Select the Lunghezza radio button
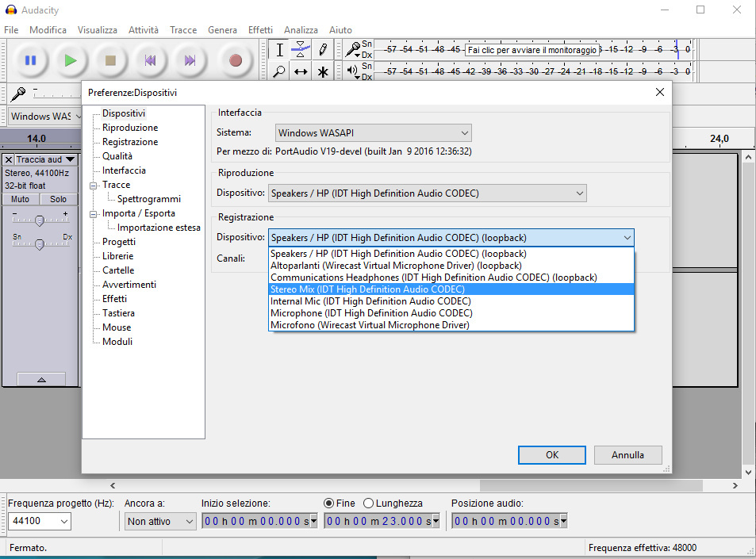 tap(368, 503)
